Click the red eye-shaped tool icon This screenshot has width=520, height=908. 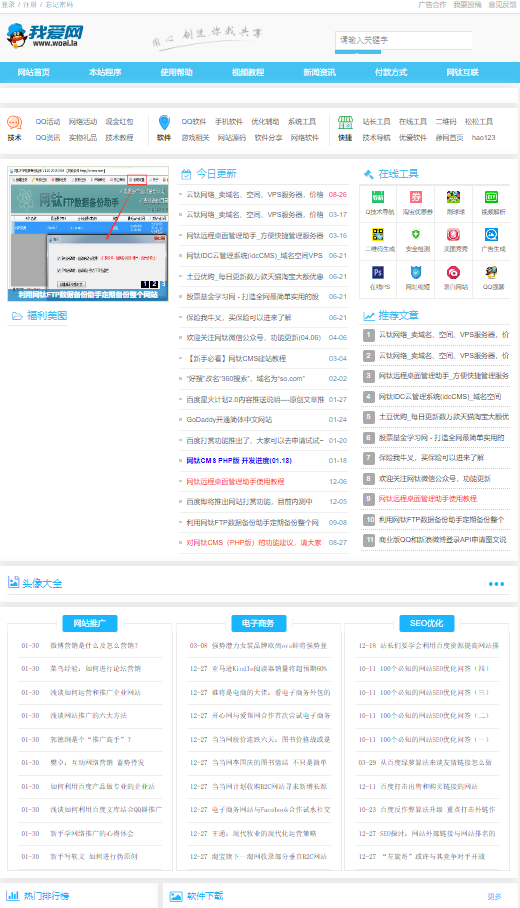(453, 272)
